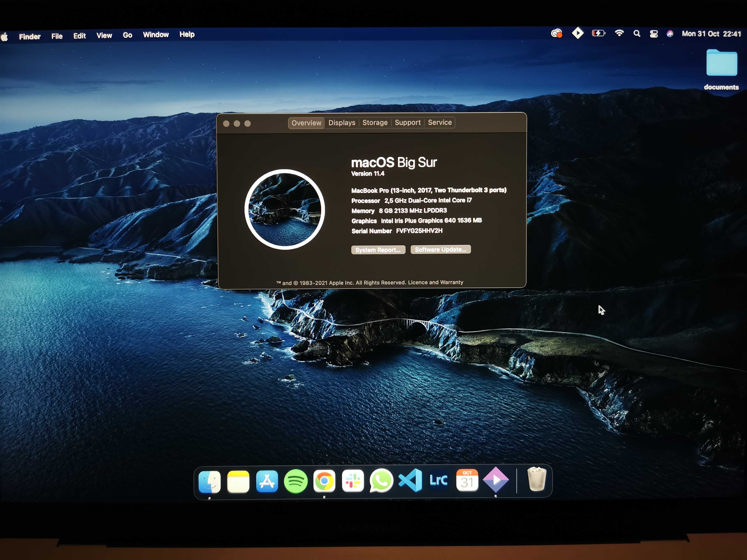Open the Finder menu

pyautogui.click(x=30, y=36)
